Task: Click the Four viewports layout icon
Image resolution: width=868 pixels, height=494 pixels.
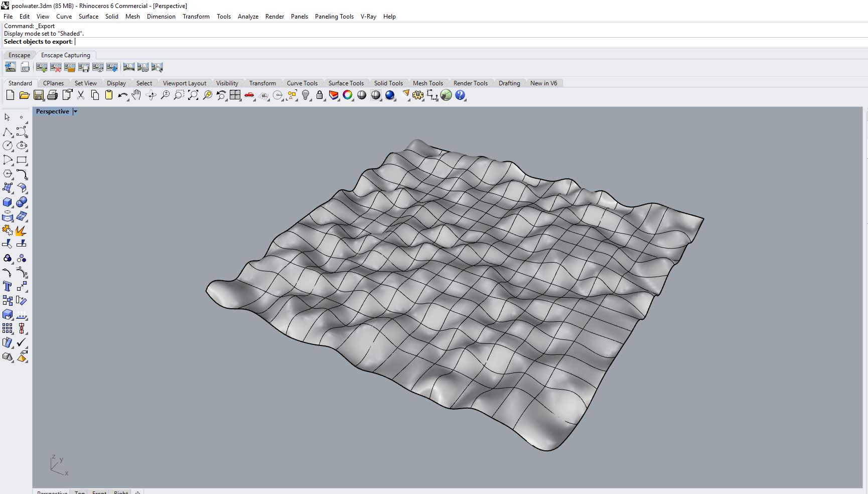Action: [x=235, y=95]
